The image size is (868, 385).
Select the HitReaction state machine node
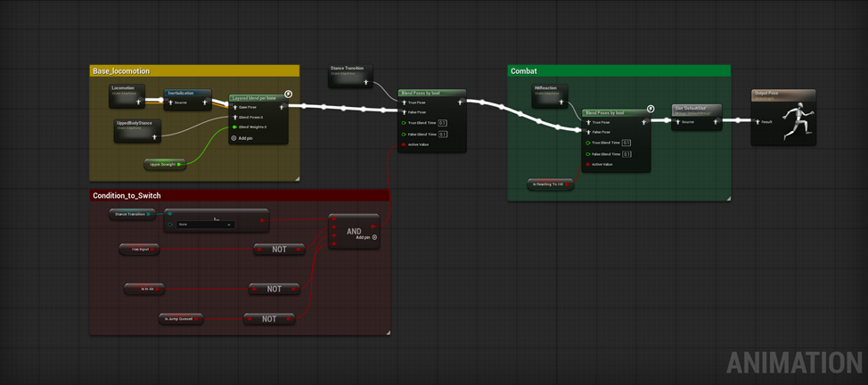550,96
